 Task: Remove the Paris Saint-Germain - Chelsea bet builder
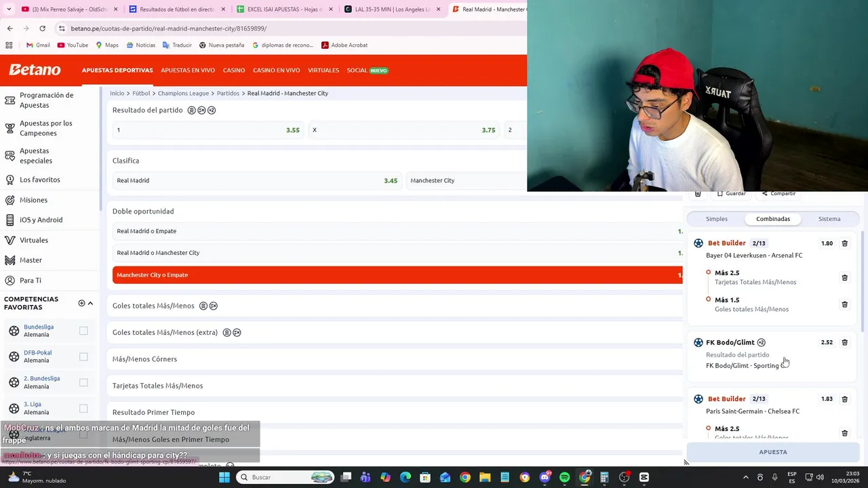(844, 399)
